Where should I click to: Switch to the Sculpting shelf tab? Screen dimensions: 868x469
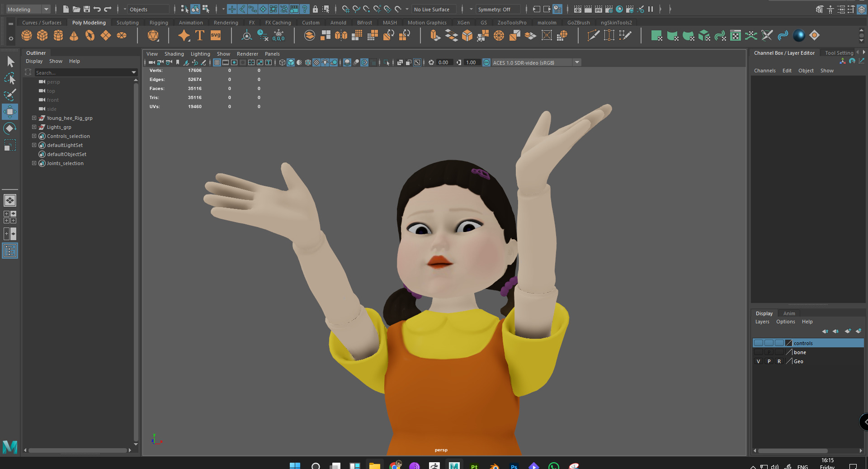coord(127,23)
